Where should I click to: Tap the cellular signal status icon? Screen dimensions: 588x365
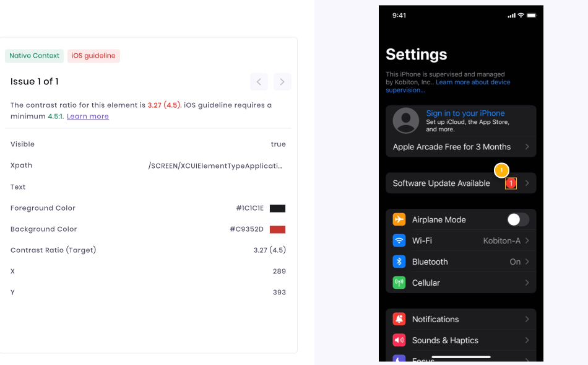click(x=511, y=15)
